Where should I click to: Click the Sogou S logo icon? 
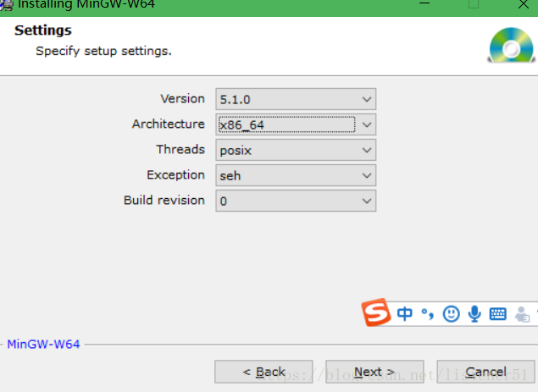tap(376, 312)
